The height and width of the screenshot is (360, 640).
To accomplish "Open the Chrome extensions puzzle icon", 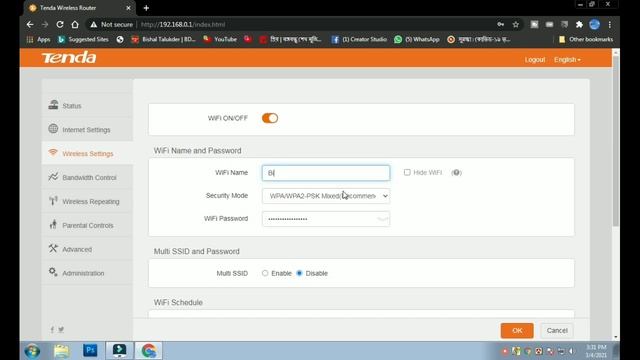I will point(579,24).
